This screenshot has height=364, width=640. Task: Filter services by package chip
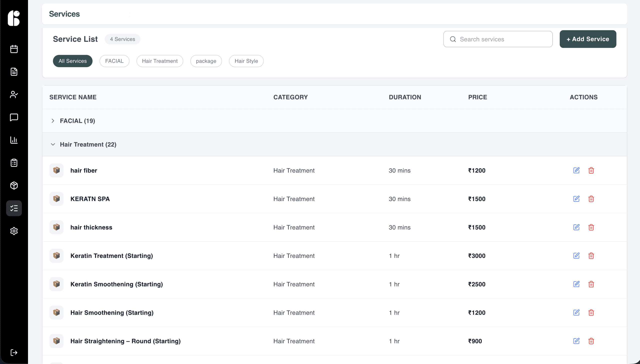206,61
